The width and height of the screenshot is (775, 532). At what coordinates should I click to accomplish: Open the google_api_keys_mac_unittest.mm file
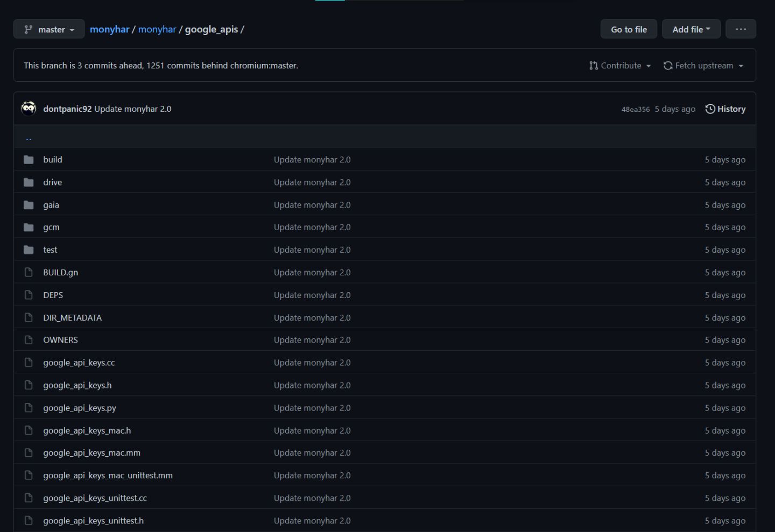(108, 476)
